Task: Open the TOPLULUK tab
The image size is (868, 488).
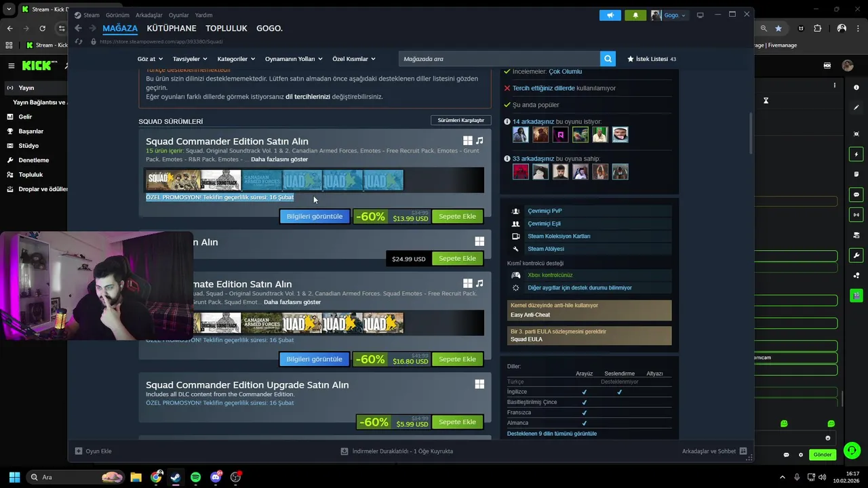Action: coord(226,28)
